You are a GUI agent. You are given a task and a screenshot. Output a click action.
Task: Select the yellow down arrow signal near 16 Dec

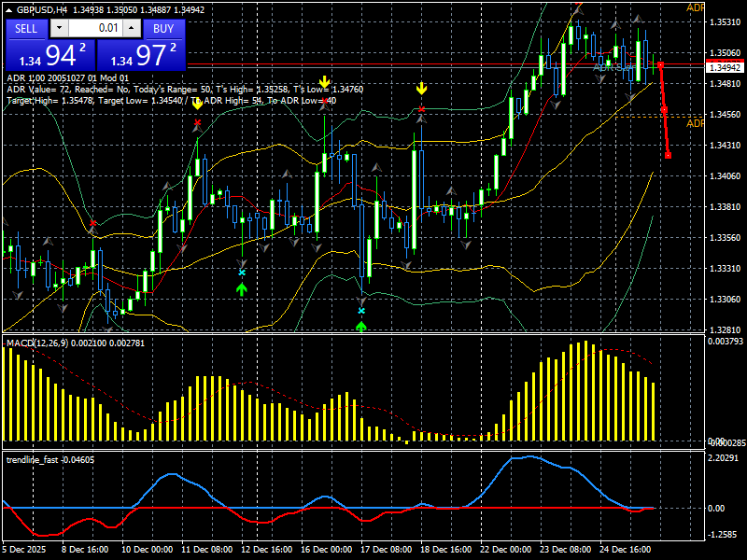(324, 82)
